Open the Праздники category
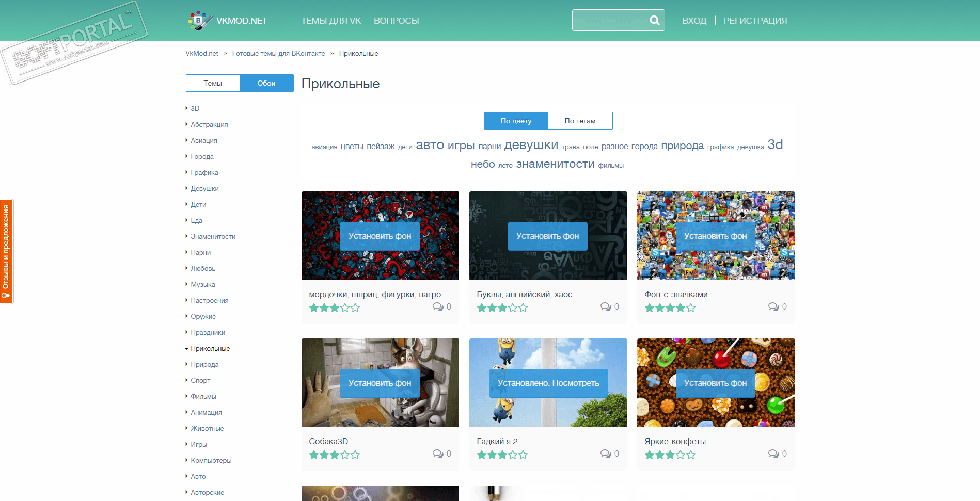The width and height of the screenshot is (980, 501). point(208,333)
